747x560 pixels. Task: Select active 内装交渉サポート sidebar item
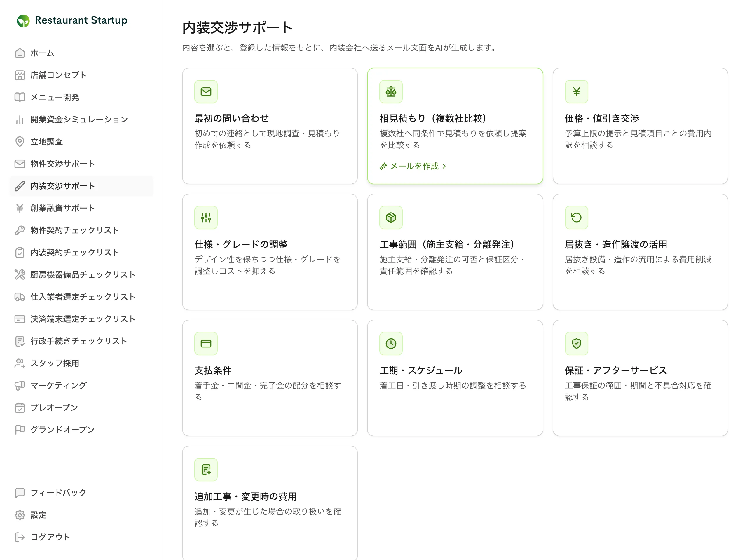(x=81, y=186)
